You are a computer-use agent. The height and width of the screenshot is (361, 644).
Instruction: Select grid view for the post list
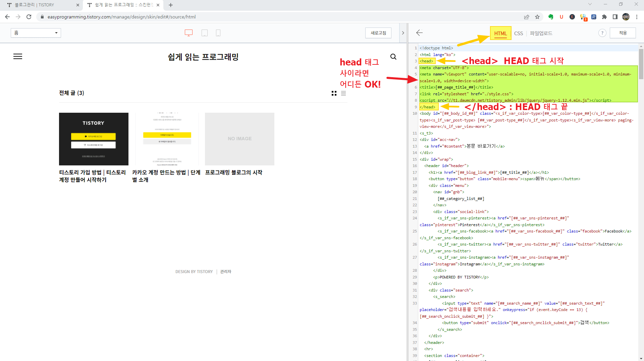pos(334,93)
